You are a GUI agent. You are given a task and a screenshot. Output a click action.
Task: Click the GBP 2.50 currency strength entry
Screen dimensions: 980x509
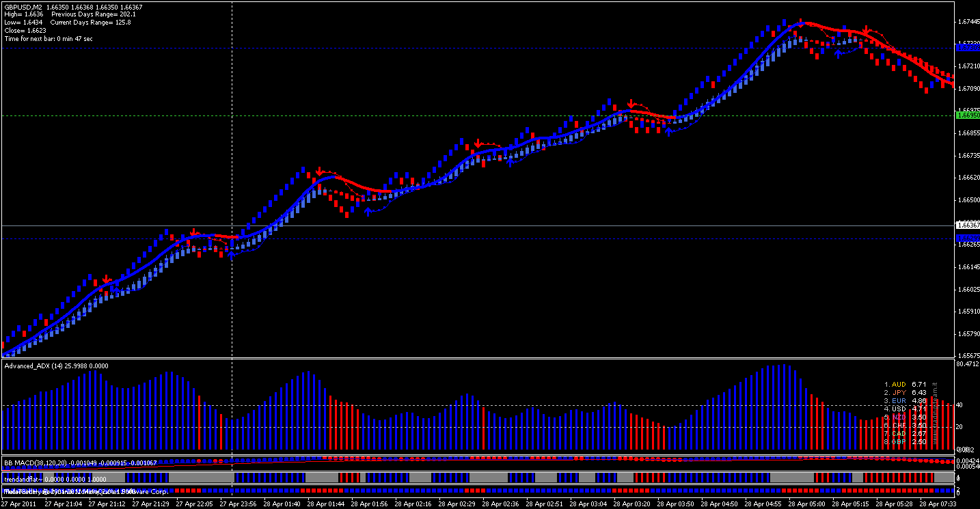(x=905, y=442)
